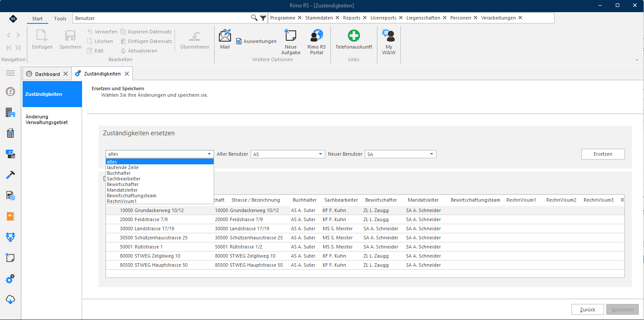The width and height of the screenshot is (644, 320).
Task: Open the Mail envelope icon
Action: [225, 36]
